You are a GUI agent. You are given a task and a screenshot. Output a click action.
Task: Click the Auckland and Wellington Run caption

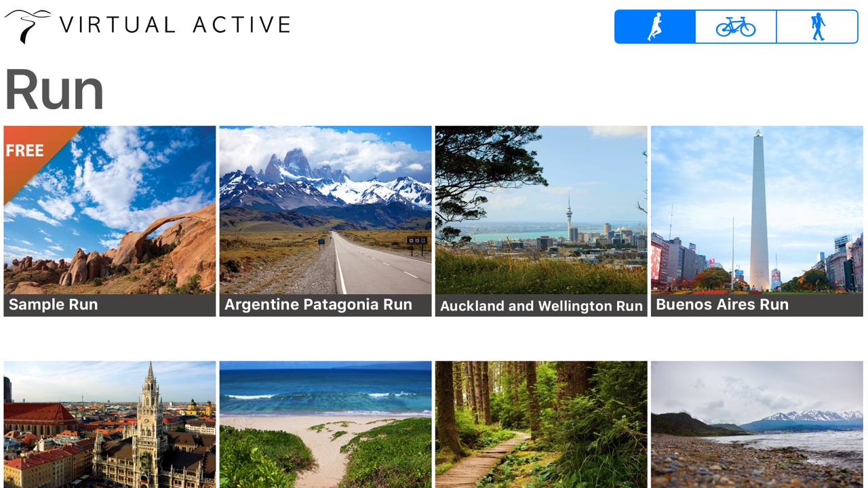click(x=541, y=306)
